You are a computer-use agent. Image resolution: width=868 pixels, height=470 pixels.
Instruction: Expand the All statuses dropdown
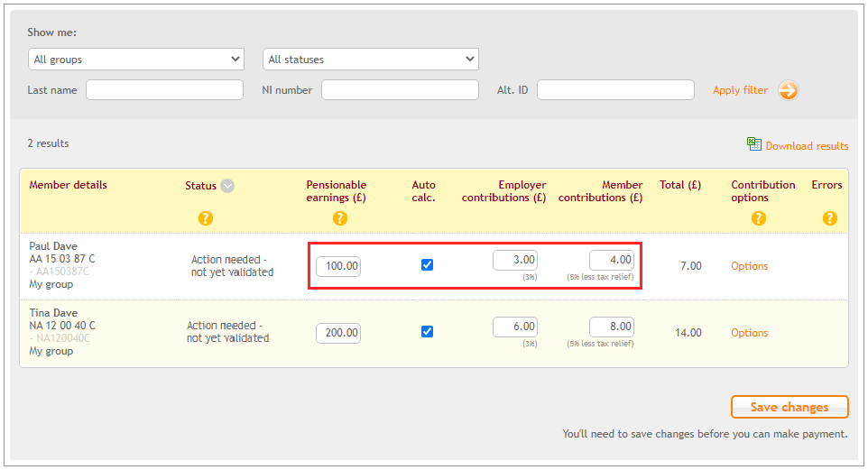coord(371,60)
